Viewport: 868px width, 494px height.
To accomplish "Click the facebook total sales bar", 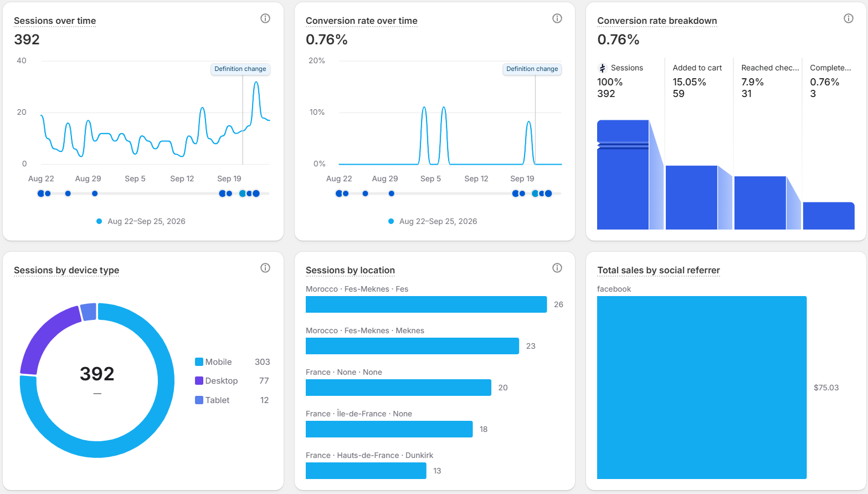I will [x=702, y=388].
